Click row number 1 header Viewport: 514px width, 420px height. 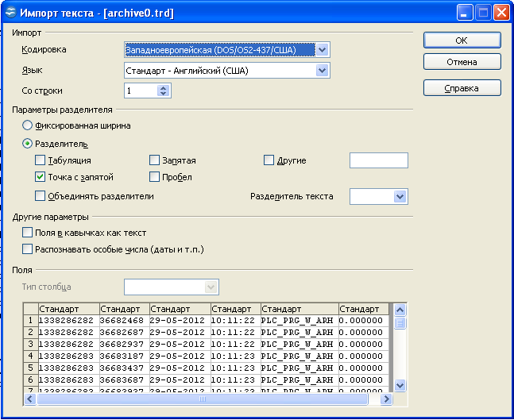31,321
